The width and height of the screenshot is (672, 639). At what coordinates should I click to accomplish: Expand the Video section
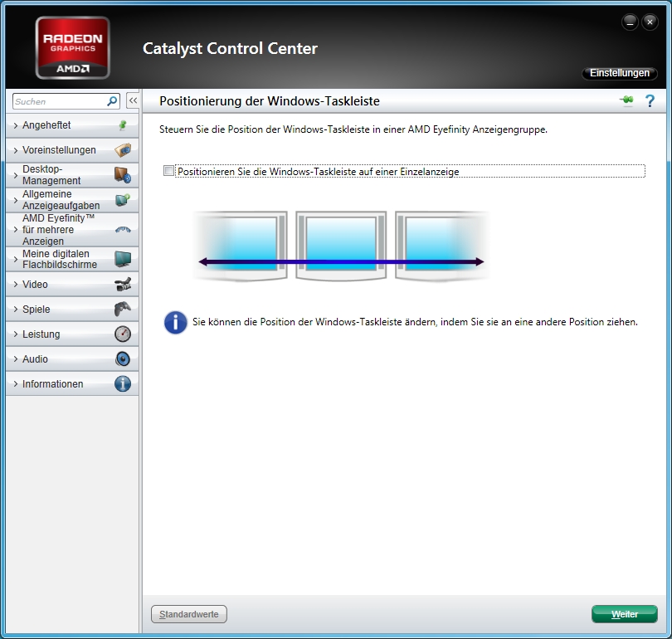click(72, 284)
